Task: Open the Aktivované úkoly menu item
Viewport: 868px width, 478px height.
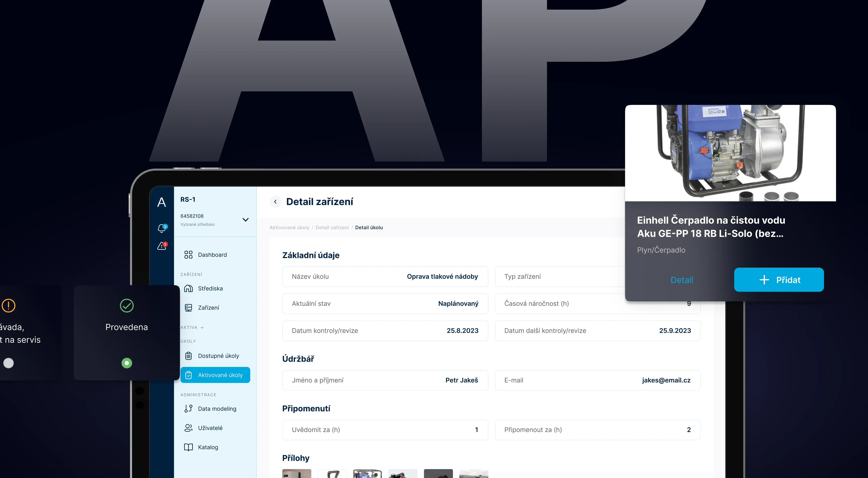Action: pos(215,375)
